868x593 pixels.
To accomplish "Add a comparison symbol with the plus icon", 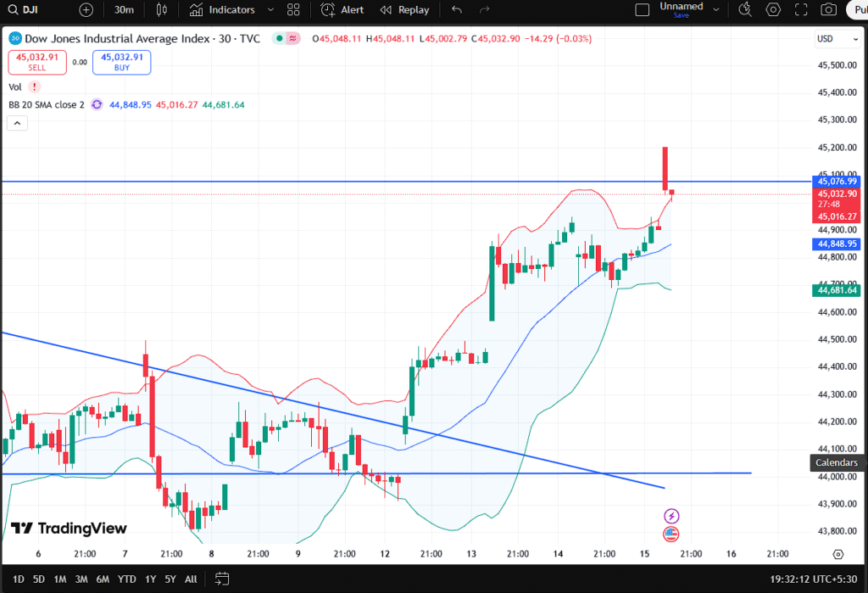I will click(x=86, y=10).
